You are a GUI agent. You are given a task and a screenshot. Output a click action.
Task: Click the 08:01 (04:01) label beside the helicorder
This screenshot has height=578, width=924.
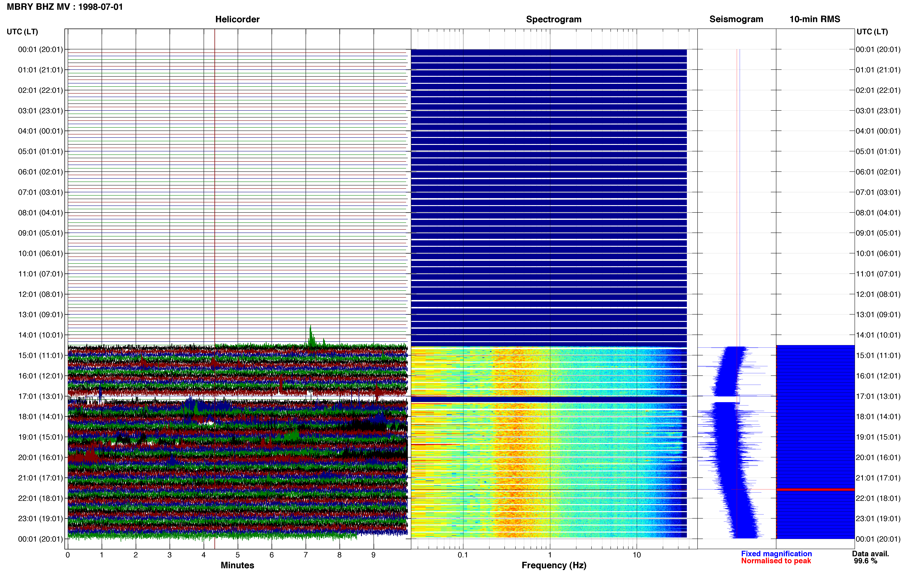(41, 212)
